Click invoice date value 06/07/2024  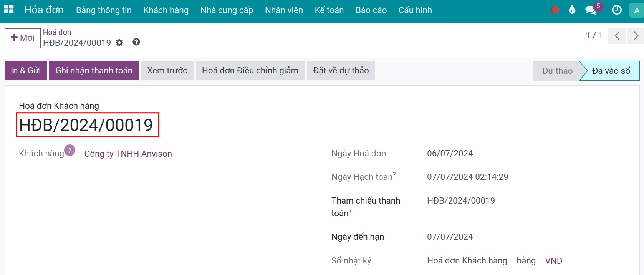pos(450,153)
